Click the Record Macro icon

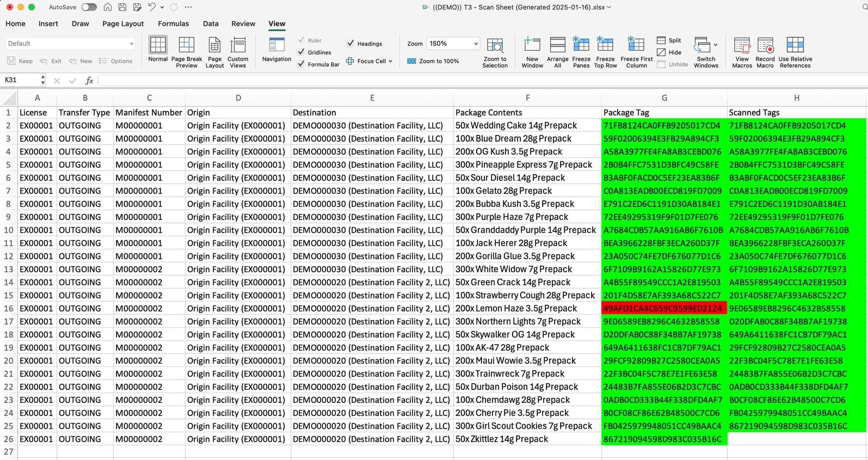point(765,45)
